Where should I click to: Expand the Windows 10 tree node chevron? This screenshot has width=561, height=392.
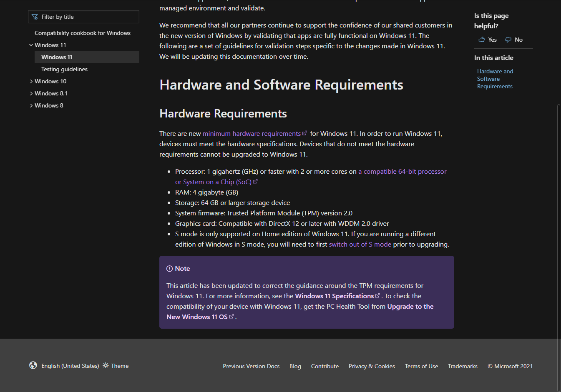31,81
